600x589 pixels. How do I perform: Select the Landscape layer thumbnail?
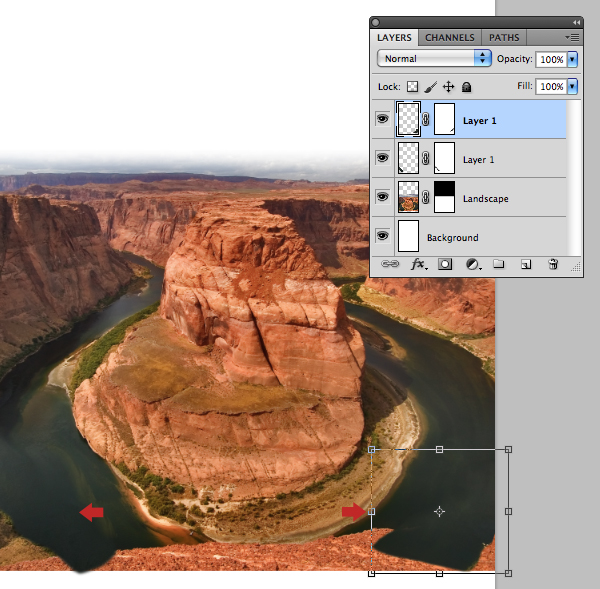(x=408, y=197)
